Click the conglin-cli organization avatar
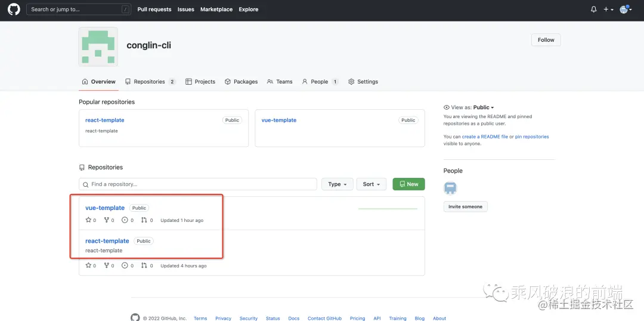The image size is (644, 321). click(98, 47)
